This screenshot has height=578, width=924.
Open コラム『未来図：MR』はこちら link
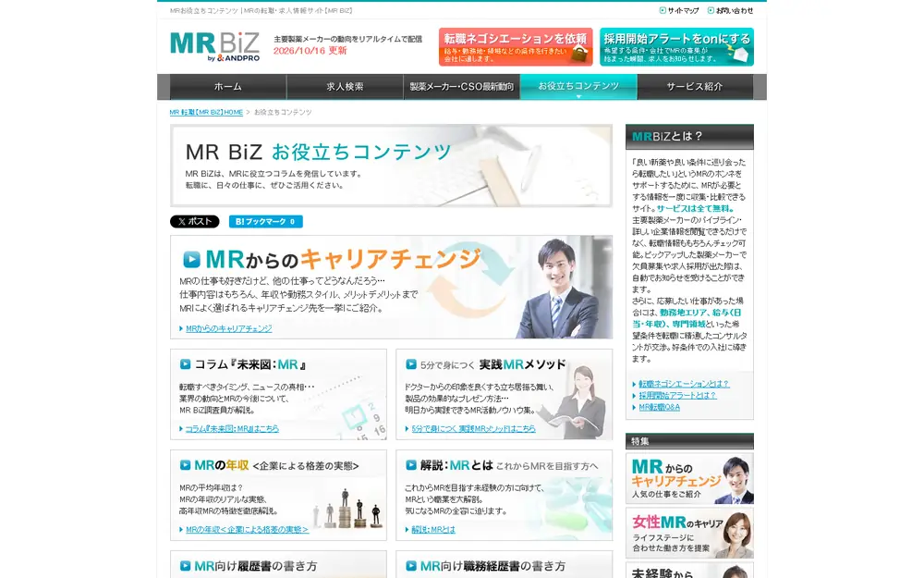click(x=232, y=429)
